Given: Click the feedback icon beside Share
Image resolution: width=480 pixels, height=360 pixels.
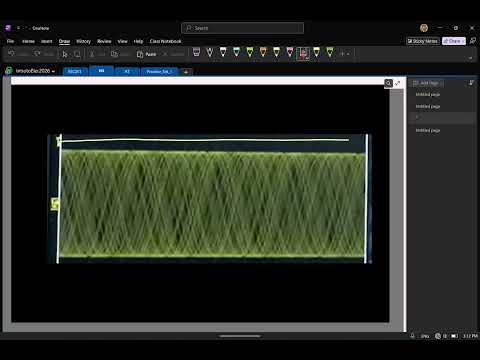Looking at the screenshot, I should point(472,41).
